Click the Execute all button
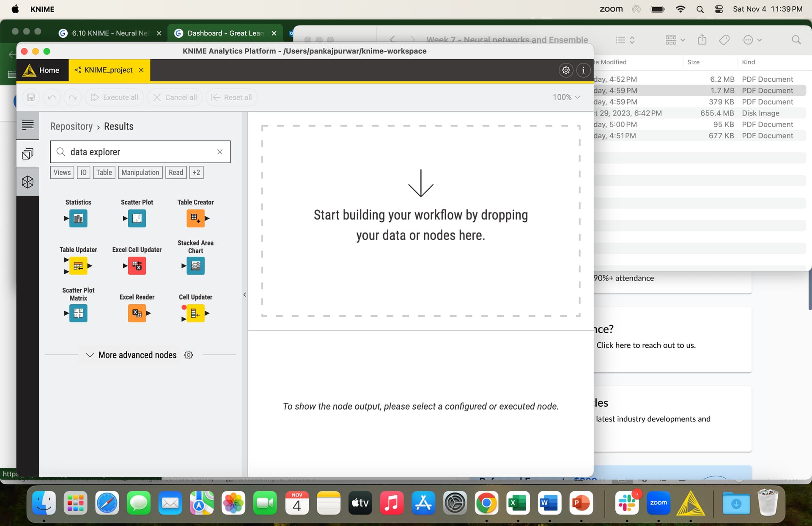 point(115,97)
